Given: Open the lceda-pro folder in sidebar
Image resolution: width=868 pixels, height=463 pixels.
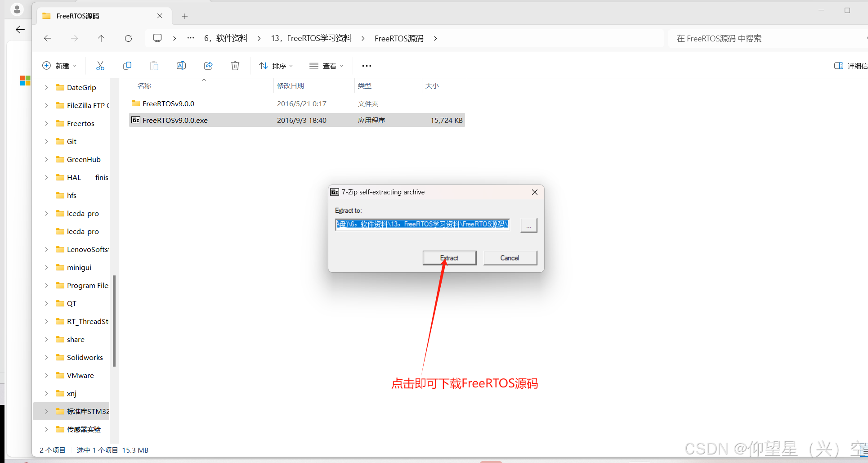Looking at the screenshot, I should click(83, 213).
